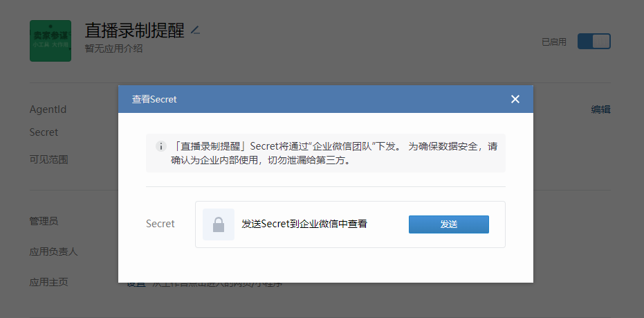The image size is (644, 318).
Task: Click the 发送Secret到企业微信中查看 text
Action: click(x=304, y=224)
